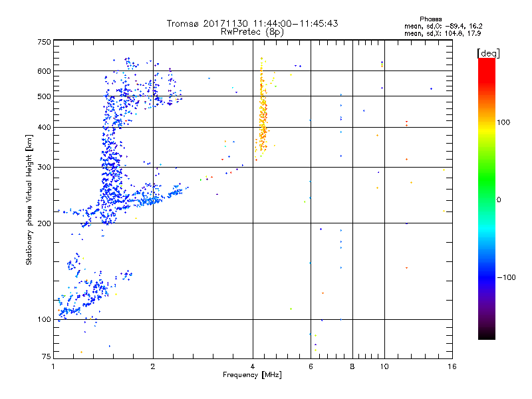Click the phase colorbar gradient
The width and height of the screenshot is (532, 399).
pyautogui.click(x=487, y=198)
